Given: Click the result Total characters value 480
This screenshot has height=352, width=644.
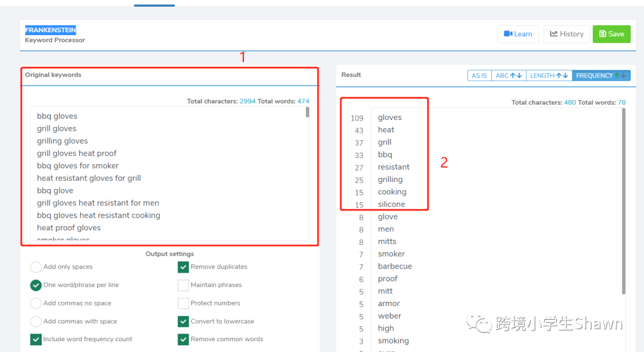Looking at the screenshot, I should click(x=569, y=102).
